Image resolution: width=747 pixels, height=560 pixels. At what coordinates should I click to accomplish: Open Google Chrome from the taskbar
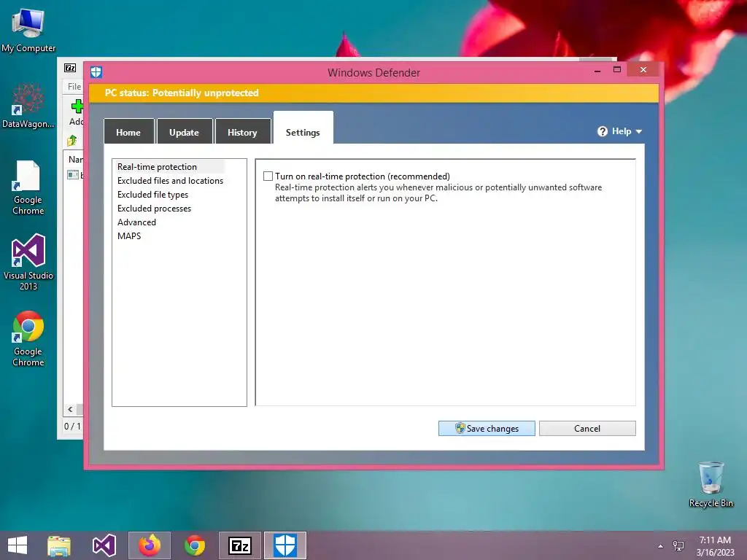195,545
